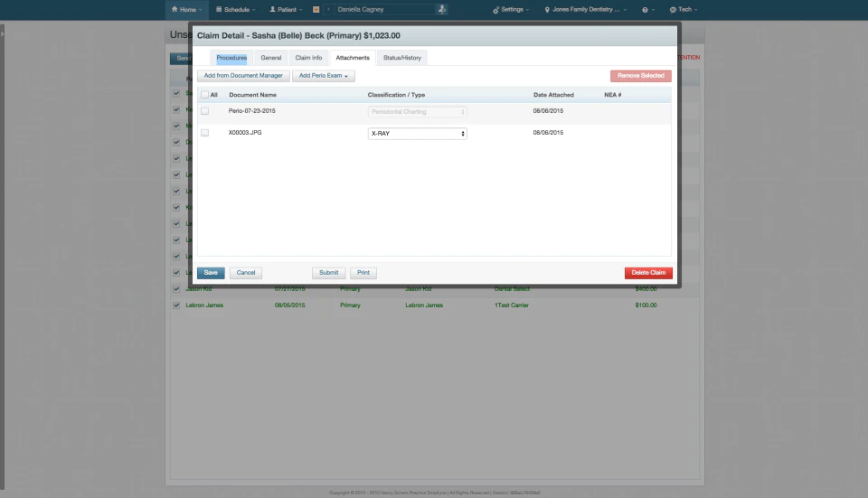Expand the Add Perio Exam dropdown
Image resolution: width=868 pixels, height=498 pixels.
coord(324,76)
